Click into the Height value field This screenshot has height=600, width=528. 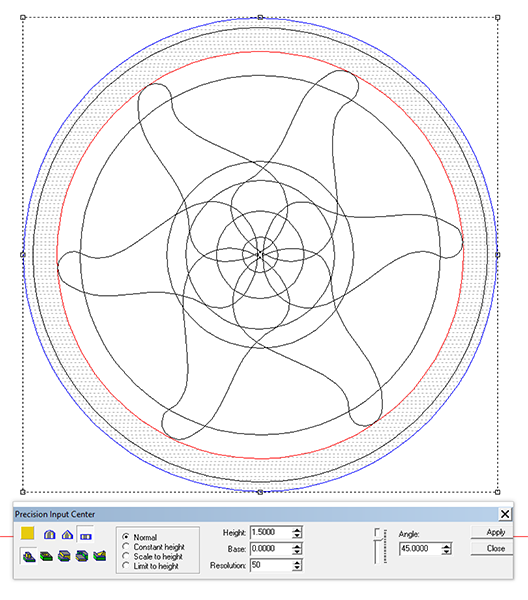(271, 532)
